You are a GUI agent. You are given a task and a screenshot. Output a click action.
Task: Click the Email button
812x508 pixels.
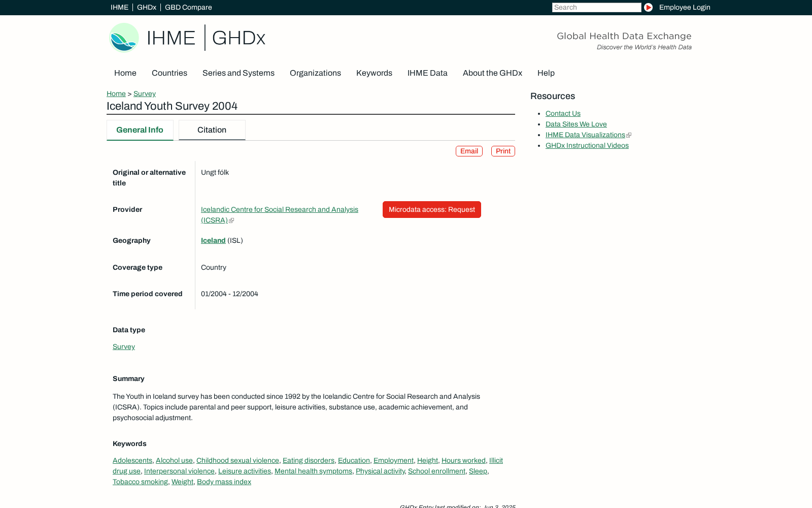click(469, 151)
